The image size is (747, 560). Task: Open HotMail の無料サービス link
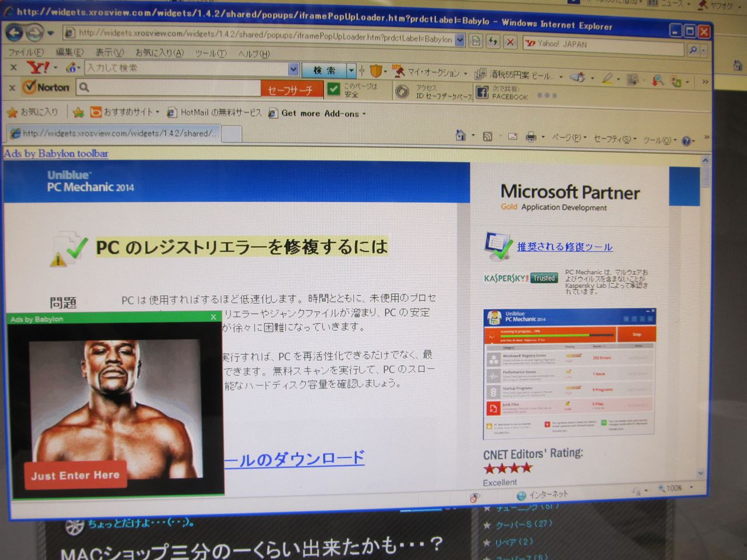(214, 113)
